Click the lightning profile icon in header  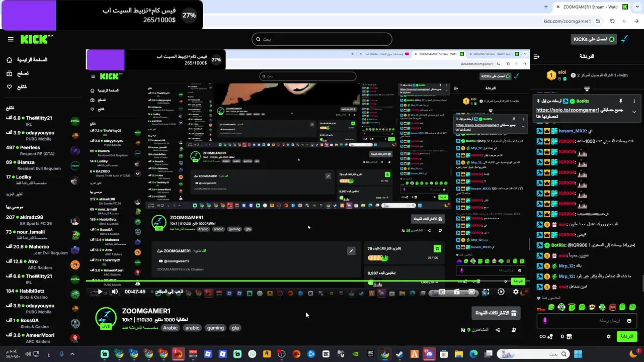pos(624,39)
